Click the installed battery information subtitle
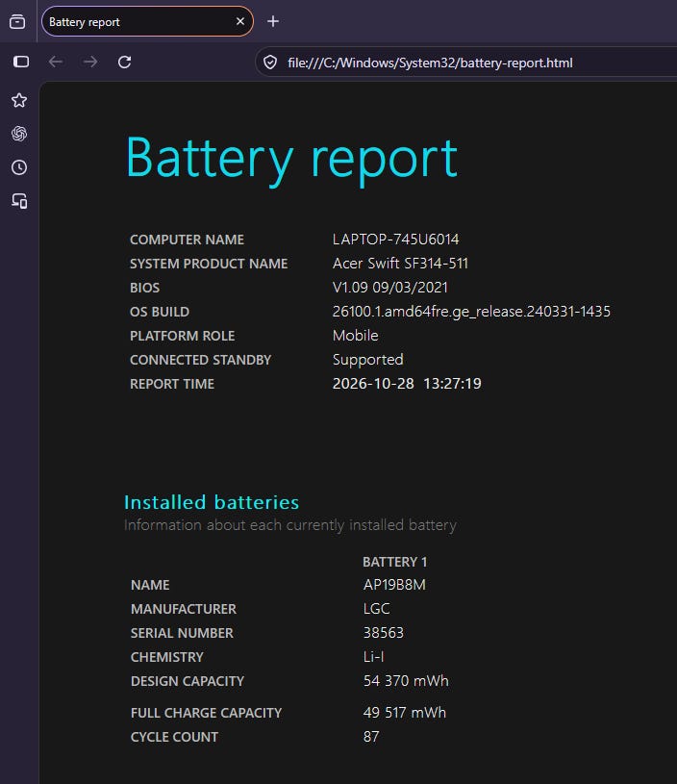The height and width of the screenshot is (784, 677). [x=290, y=525]
